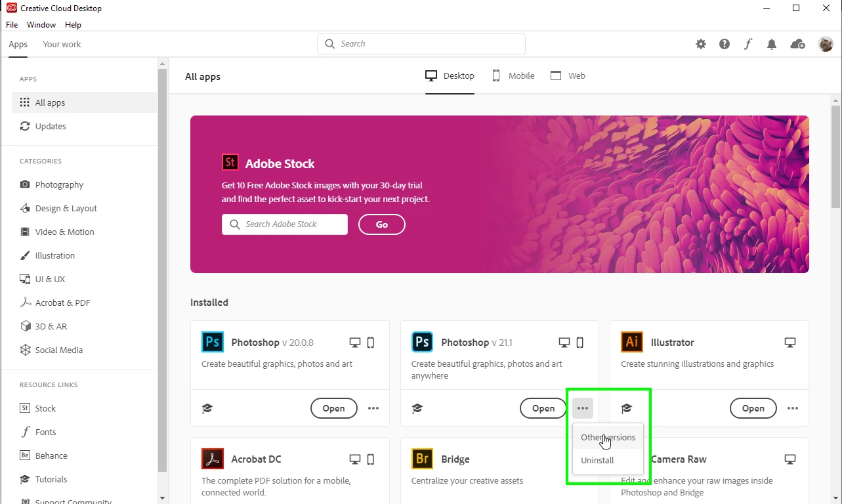This screenshot has width=842, height=504.
Task: Click the Bridge app icon
Action: pos(422,459)
